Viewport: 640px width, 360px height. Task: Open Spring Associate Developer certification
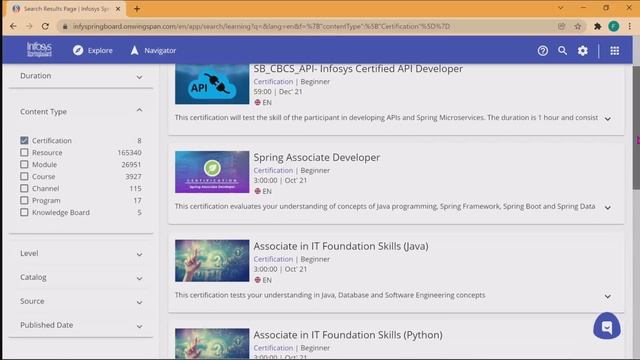pos(317,158)
